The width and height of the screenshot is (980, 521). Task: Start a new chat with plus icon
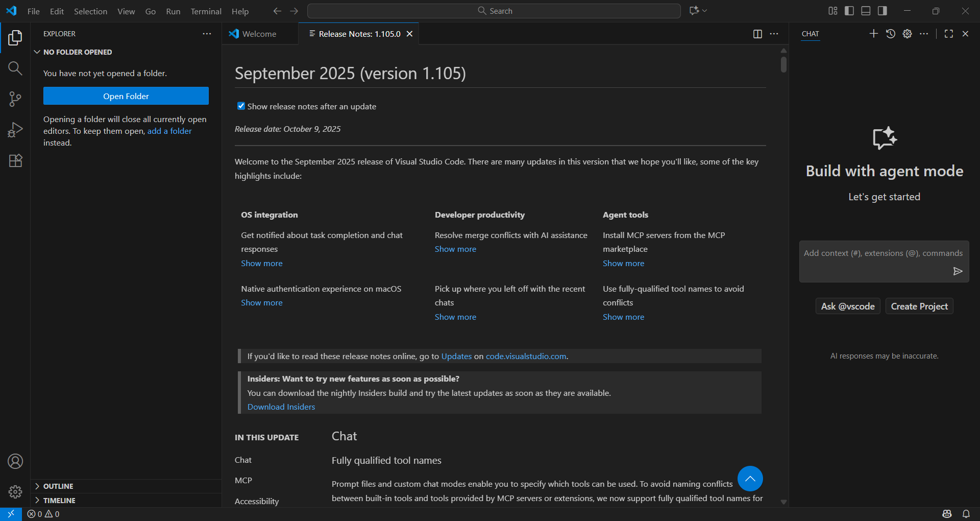(x=874, y=34)
